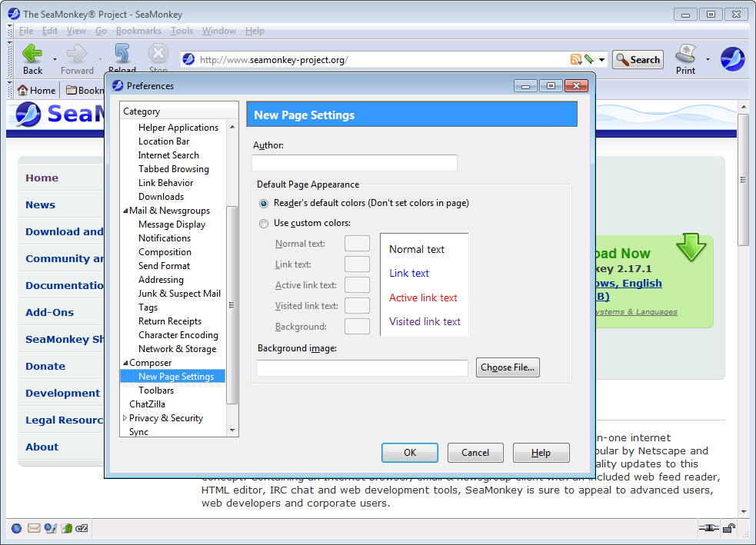Click the green Back arrow icon
This screenshot has width=756, height=545.
(x=32, y=54)
